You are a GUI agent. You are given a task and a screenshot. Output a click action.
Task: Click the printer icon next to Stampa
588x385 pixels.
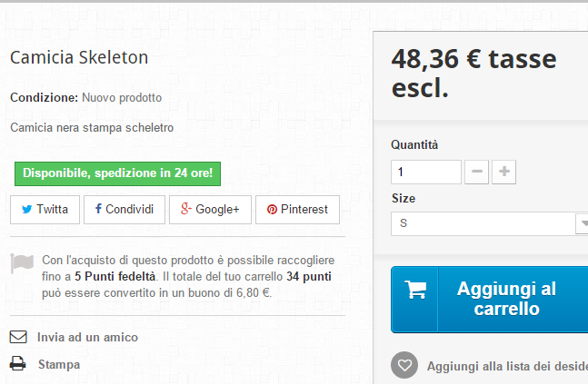point(18,364)
